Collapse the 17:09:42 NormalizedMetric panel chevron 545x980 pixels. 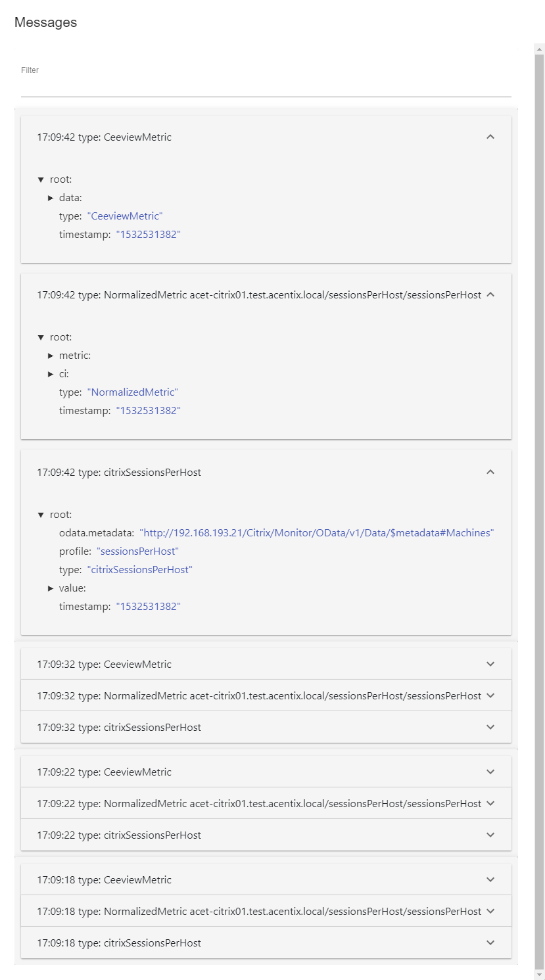490,294
